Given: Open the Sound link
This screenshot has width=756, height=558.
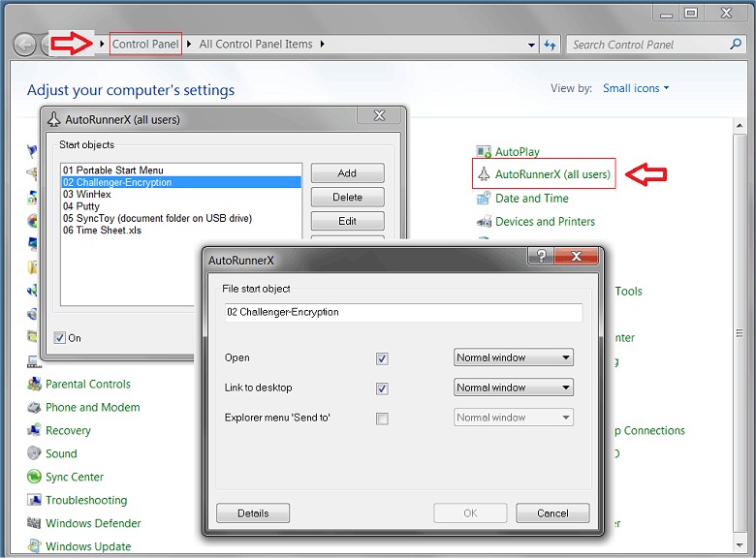Looking at the screenshot, I should tap(61, 453).
